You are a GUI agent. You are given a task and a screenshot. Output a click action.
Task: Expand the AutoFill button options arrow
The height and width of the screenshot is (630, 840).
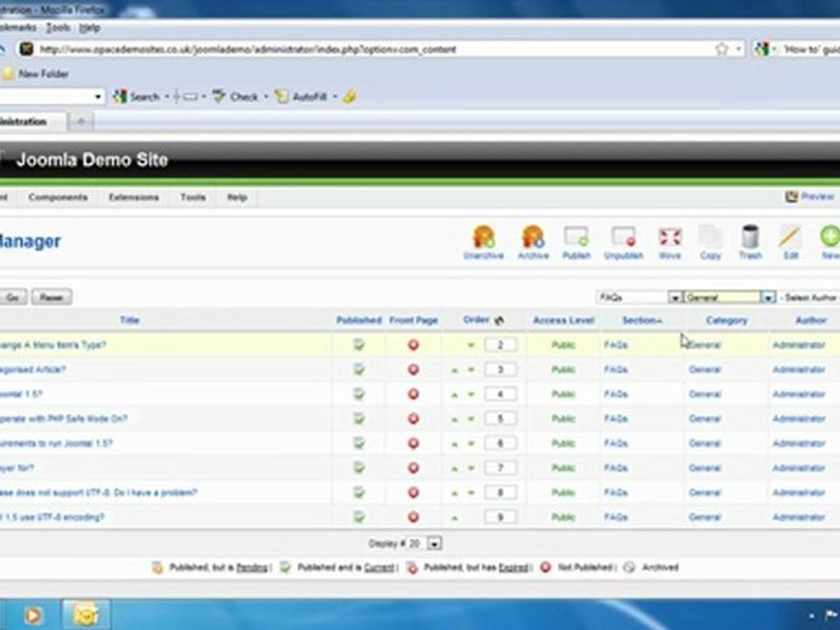tap(335, 97)
